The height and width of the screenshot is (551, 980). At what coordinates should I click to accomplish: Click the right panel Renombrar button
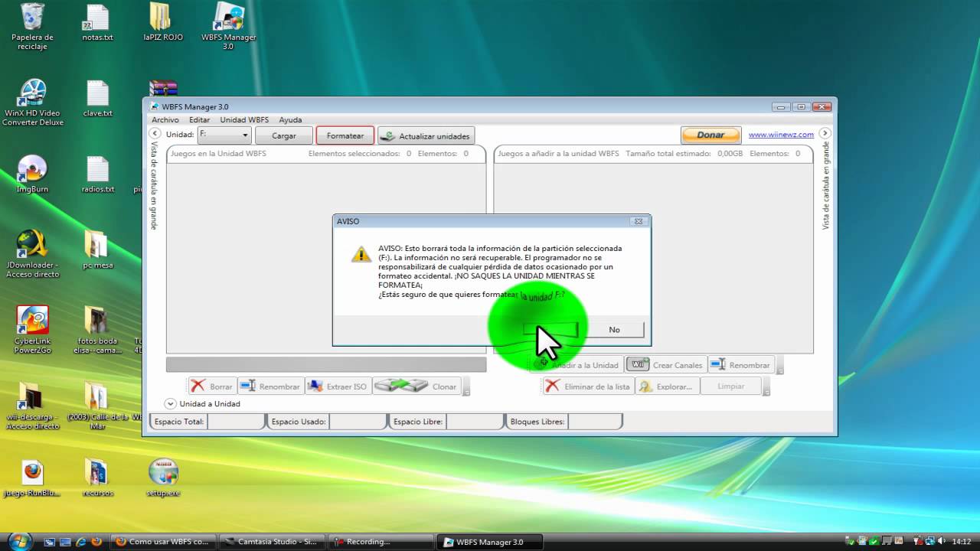coord(741,365)
